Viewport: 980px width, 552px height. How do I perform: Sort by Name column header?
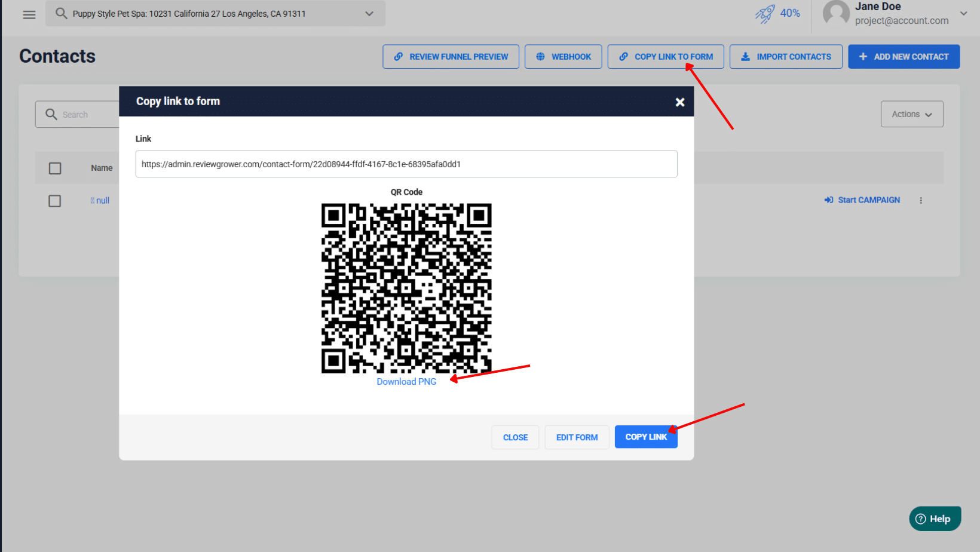102,168
